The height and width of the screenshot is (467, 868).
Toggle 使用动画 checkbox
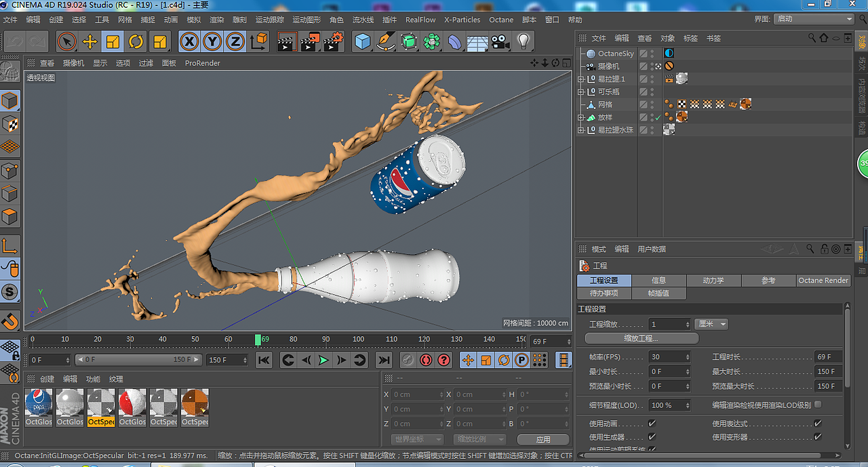(x=652, y=424)
